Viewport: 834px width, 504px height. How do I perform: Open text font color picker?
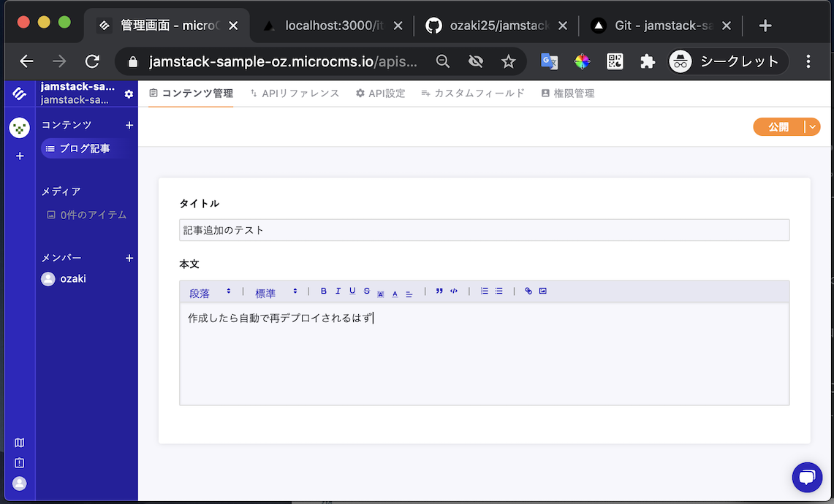(395, 294)
